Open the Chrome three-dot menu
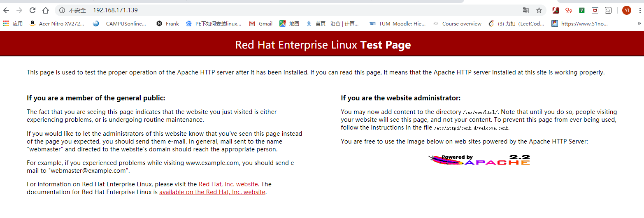 coord(639,10)
